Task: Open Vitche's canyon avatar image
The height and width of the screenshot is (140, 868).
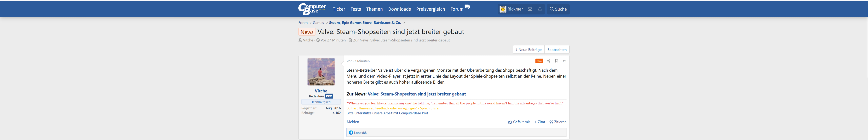Action: point(321,72)
